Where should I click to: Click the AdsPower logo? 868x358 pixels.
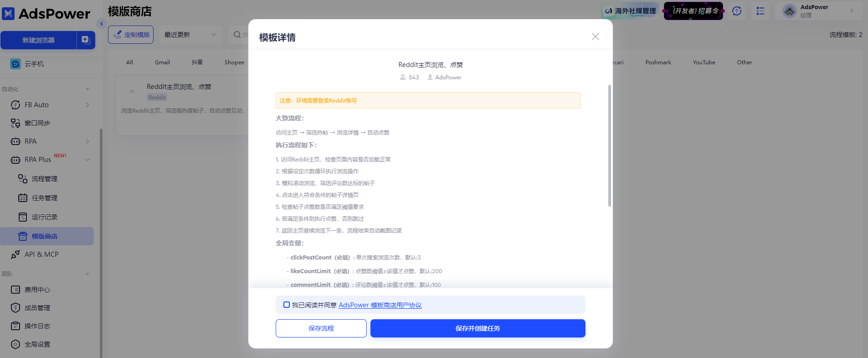coord(46,14)
